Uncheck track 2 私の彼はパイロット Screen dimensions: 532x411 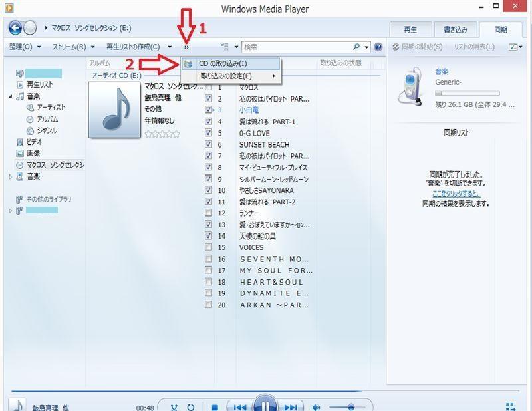tap(209, 98)
